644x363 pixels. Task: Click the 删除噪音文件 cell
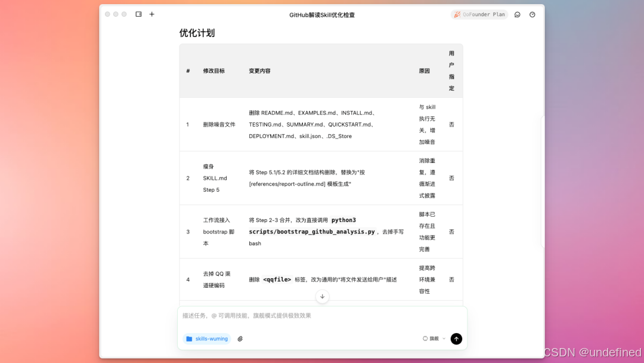pos(219,125)
